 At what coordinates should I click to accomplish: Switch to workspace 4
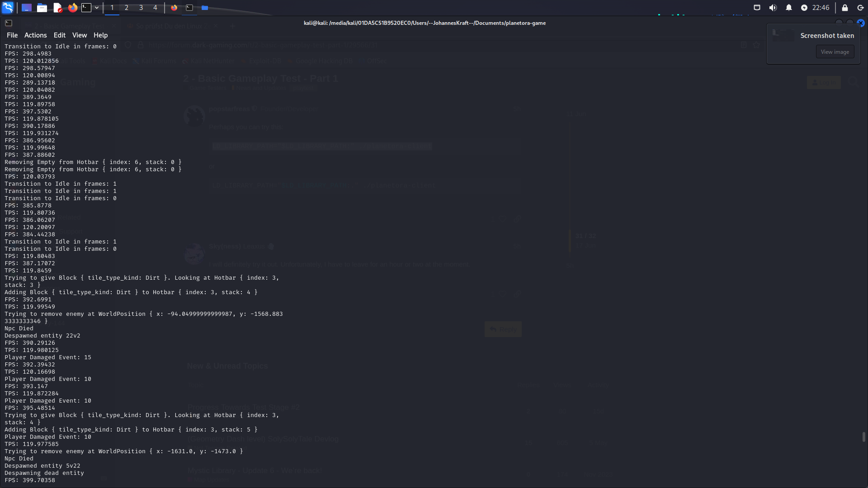(x=155, y=8)
